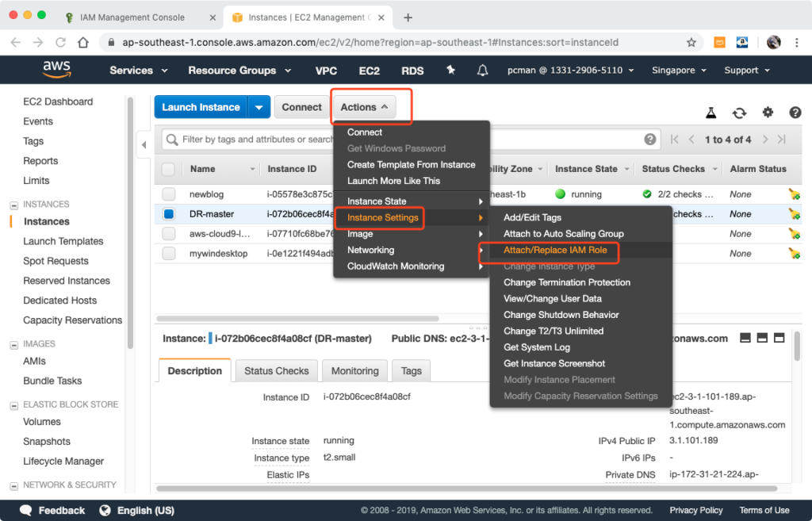
Task: Select the newblog instance checkbox
Action: [x=168, y=194]
